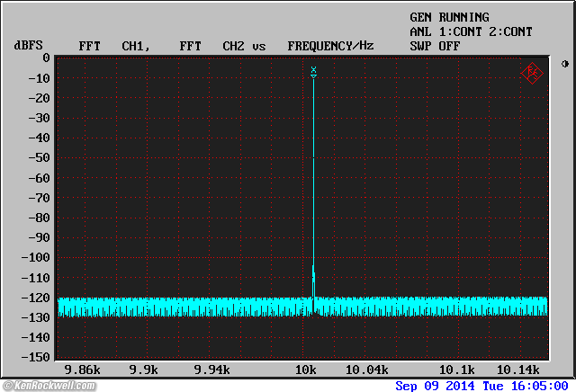
Task: Click the red Rohde & Schwarz diamond logo
Action: tap(532, 72)
